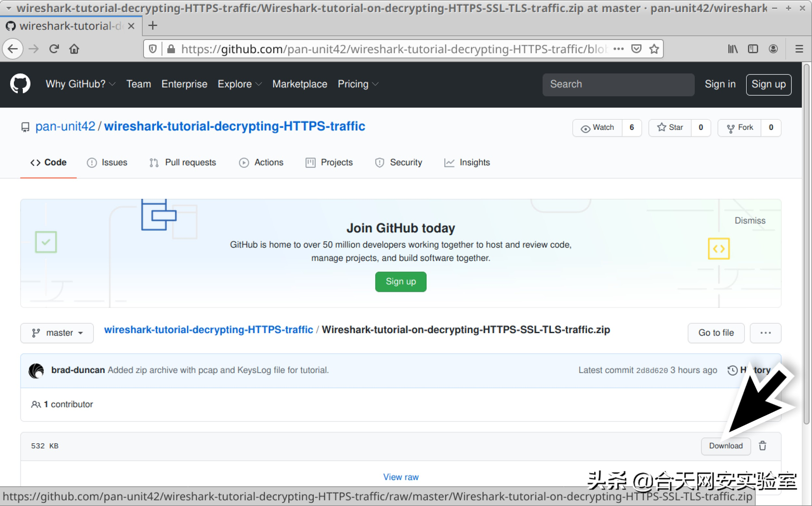Open a new browser tab with plus
Viewport: 812px width, 506px height.
click(x=153, y=26)
